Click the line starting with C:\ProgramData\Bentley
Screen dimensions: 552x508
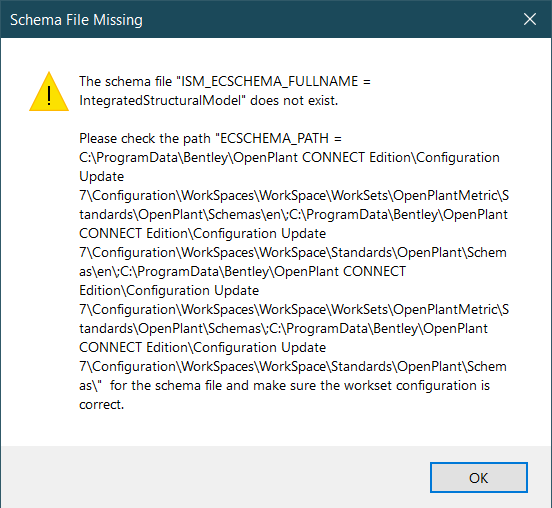289,157
